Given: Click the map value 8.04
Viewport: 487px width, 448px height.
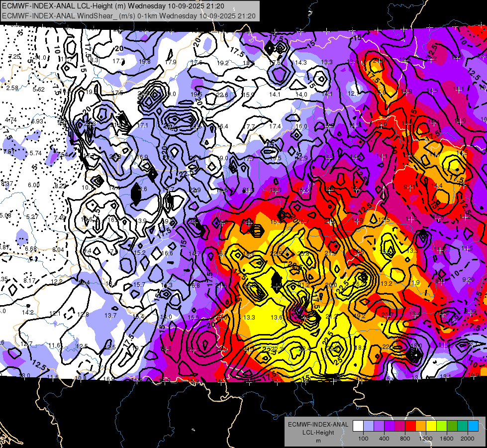Looking at the screenshot, I should tap(58, 250).
